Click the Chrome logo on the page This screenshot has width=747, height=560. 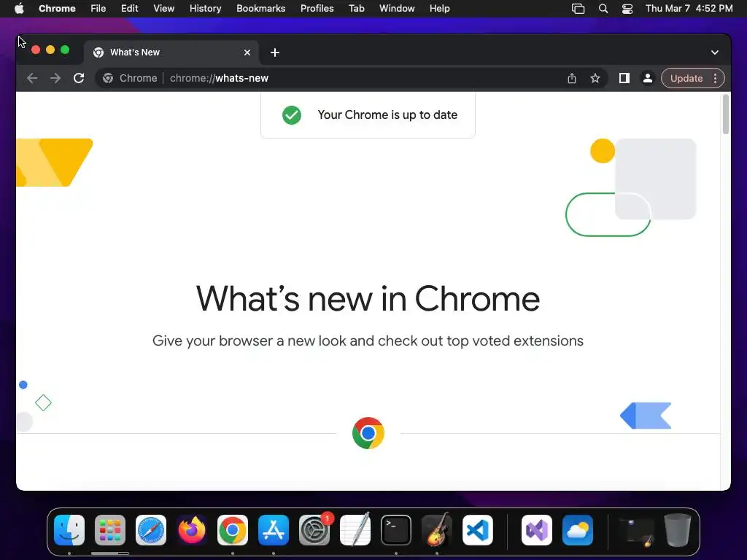368,433
